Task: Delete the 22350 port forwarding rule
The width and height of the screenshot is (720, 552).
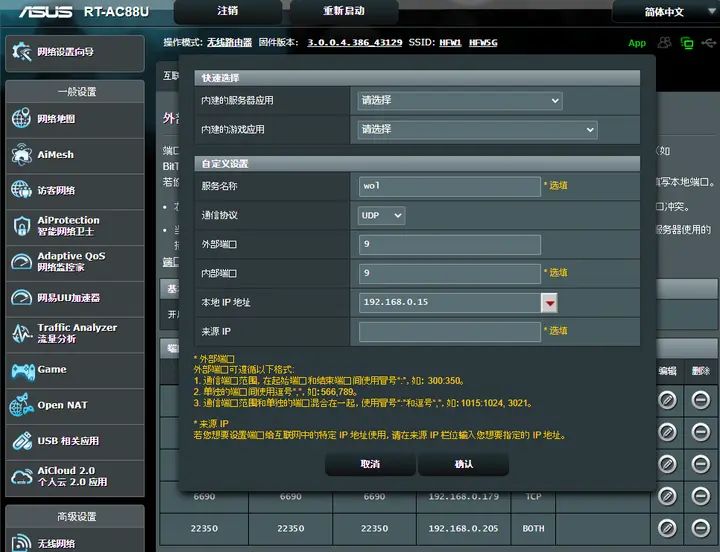Action: [x=701, y=528]
